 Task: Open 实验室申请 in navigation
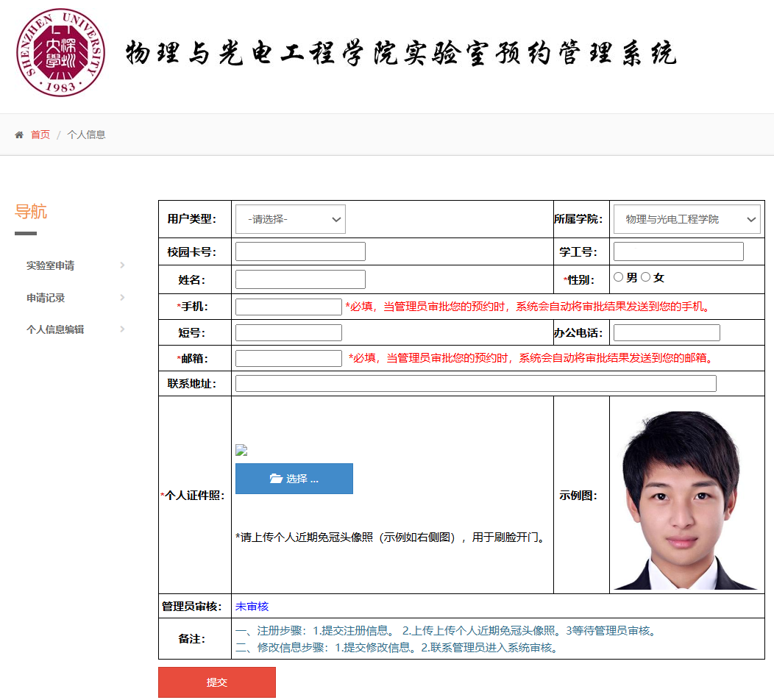coord(50,265)
